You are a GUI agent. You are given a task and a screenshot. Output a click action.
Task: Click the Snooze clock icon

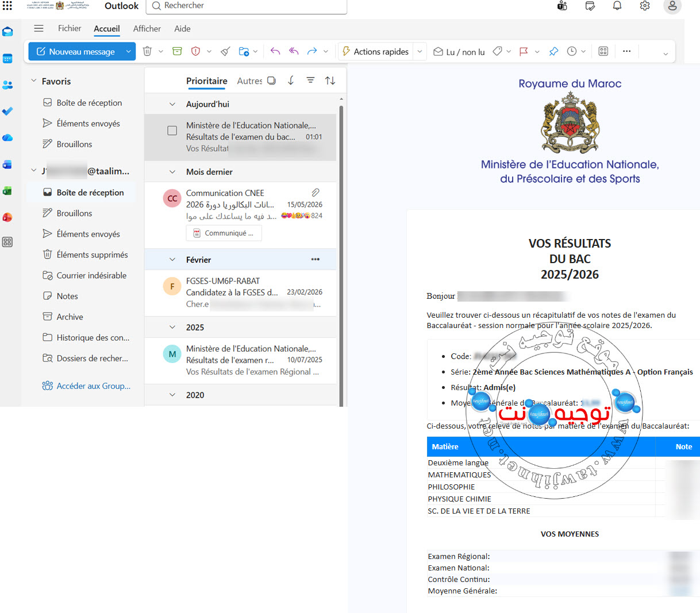(572, 51)
